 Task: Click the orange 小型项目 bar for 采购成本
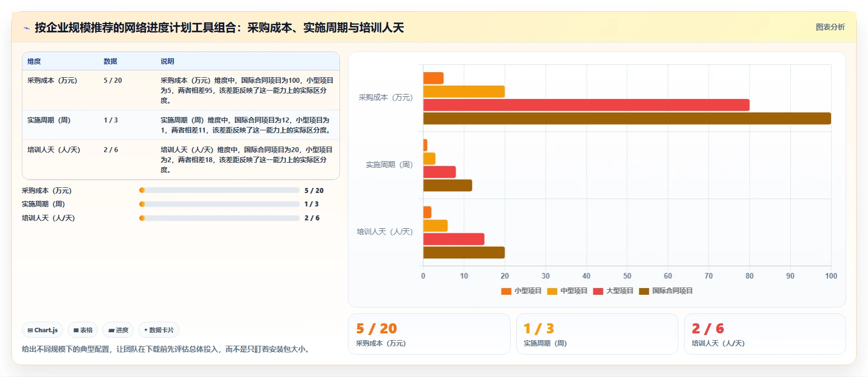point(433,78)
